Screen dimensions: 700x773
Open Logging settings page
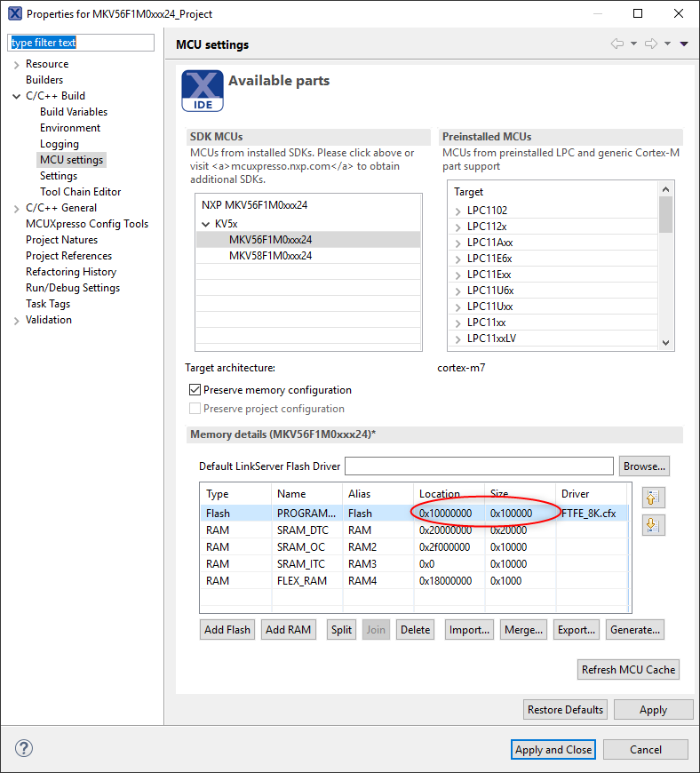click(x=60, y=144)
